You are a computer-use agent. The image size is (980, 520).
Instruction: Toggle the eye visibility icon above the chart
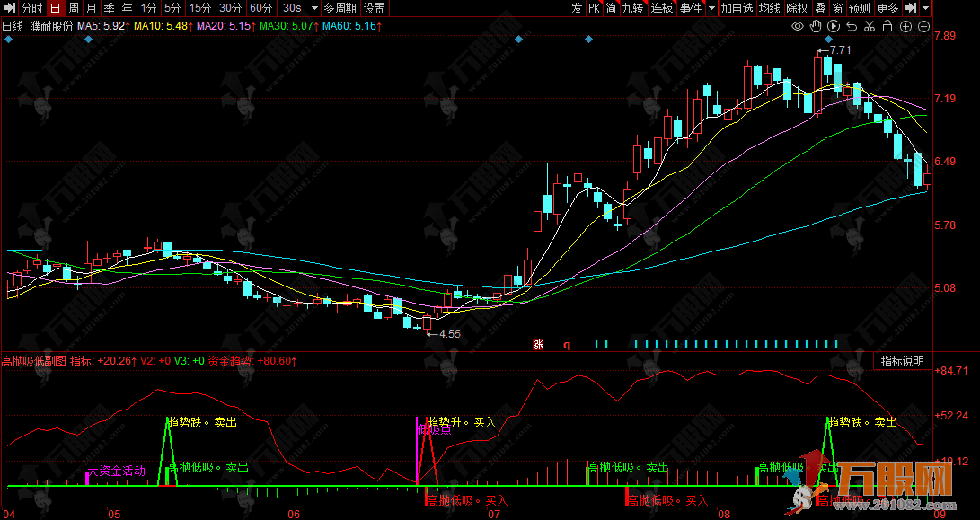(x=797, y=26)
